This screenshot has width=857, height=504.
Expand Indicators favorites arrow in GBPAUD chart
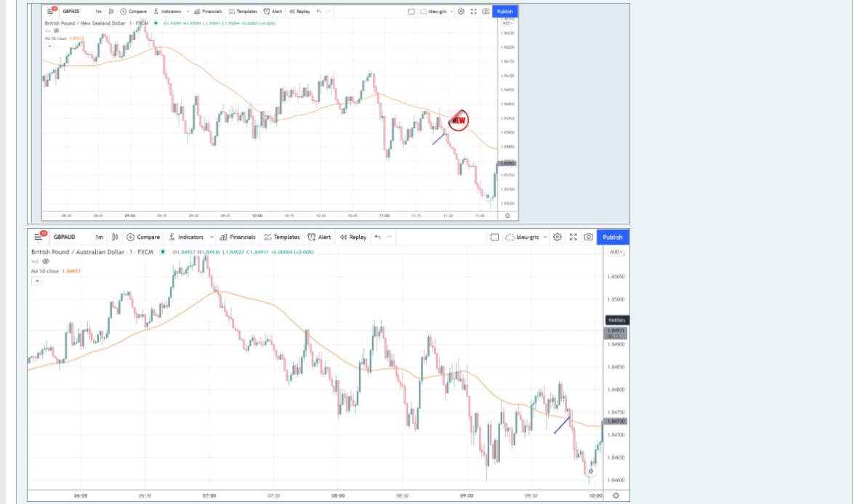[212, 237]
